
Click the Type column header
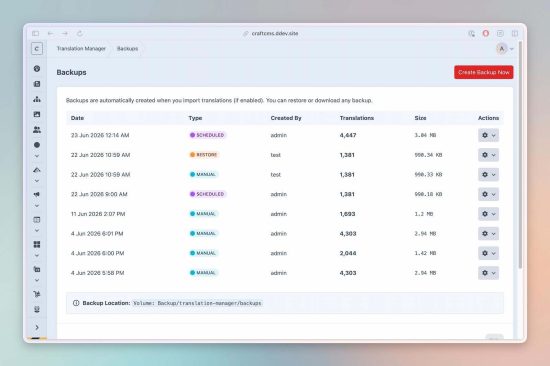(x=195, y=118)
